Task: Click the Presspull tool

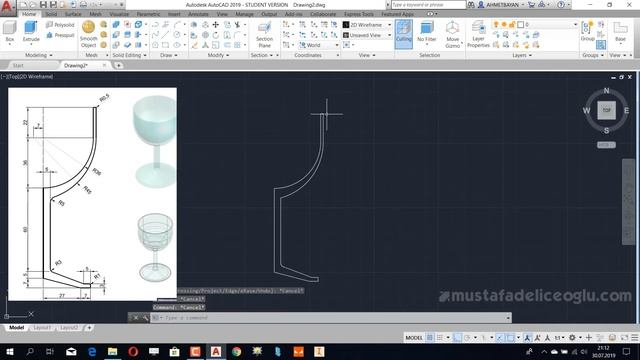Action: point(60,35)
